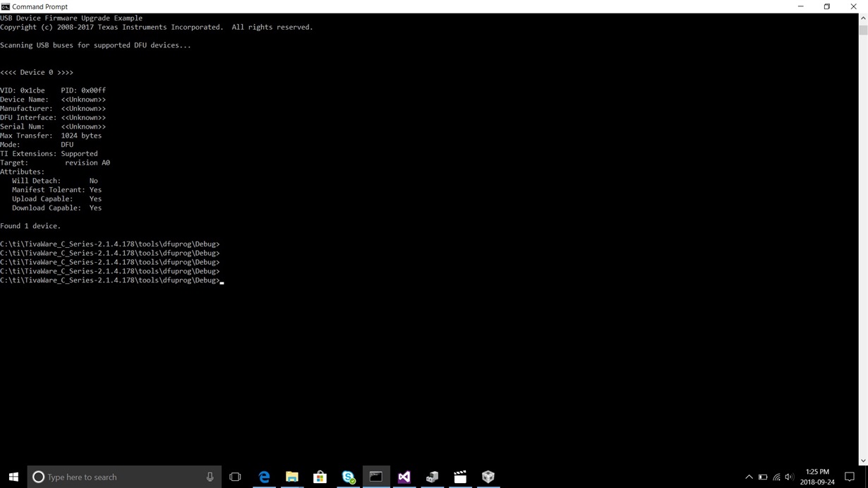This screenshot has width=868, height=488.
Task: Click the 'VID: 0x1cbe' value
Action: [23, 90]
